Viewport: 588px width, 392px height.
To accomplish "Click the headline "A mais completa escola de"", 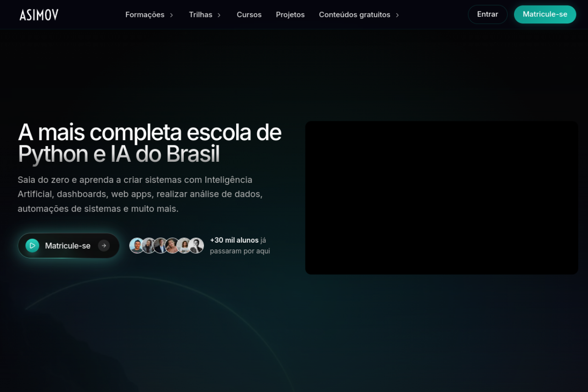I will pos(149,132).
